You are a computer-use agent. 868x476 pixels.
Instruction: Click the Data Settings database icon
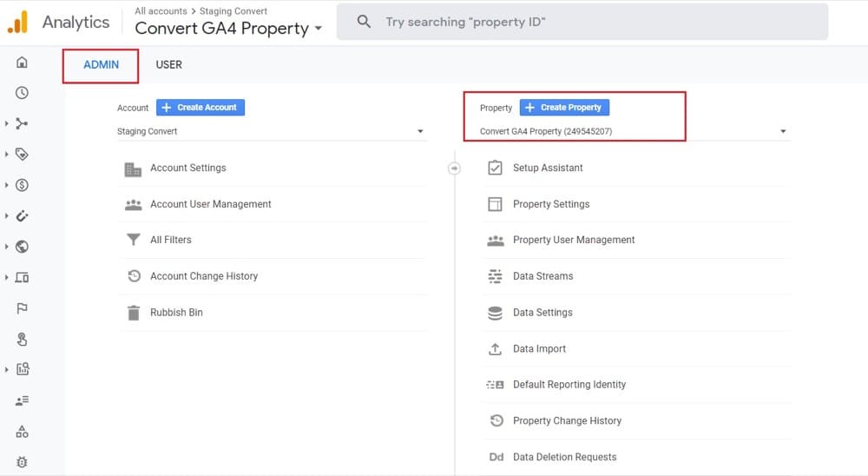tap(495, 313)
